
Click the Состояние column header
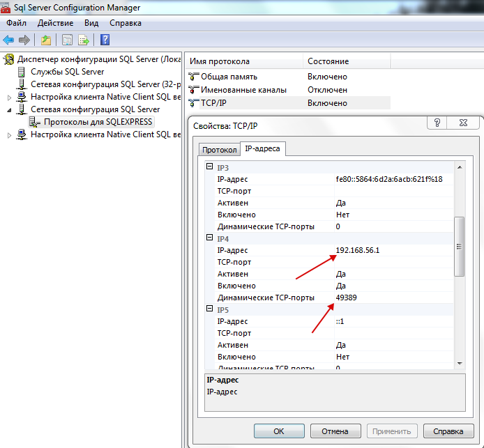point(347,61)
